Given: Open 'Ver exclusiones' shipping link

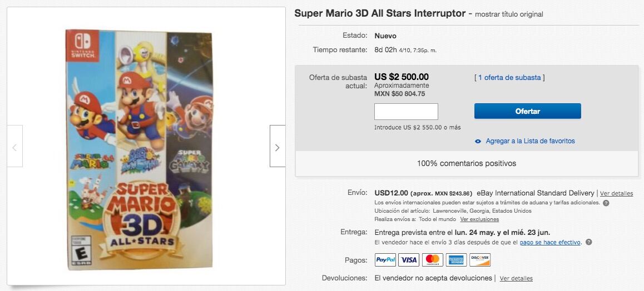Looking at the screenshot, I should pos(479,219).
